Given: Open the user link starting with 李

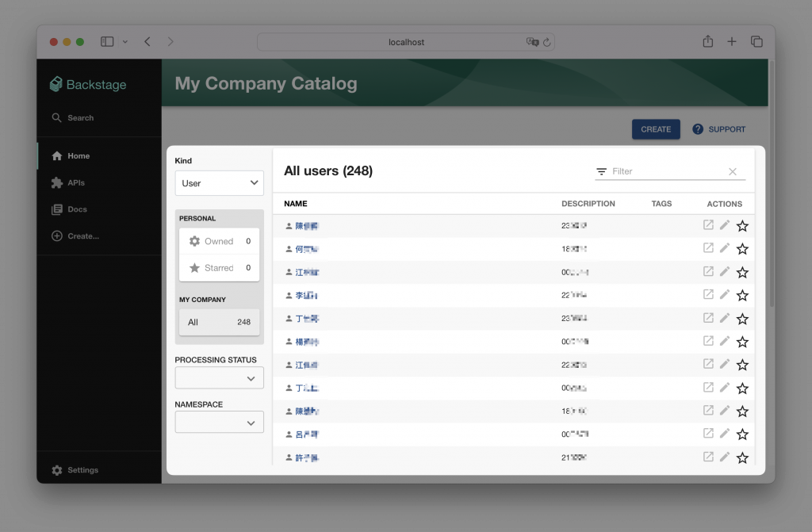Looking at the screenshot, I should [x=306, y=295].
